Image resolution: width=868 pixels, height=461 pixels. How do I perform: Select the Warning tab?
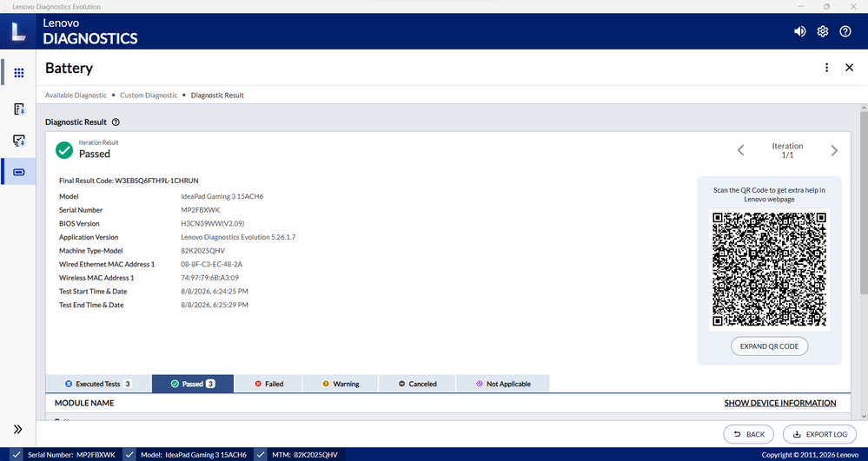click(341, 384)
